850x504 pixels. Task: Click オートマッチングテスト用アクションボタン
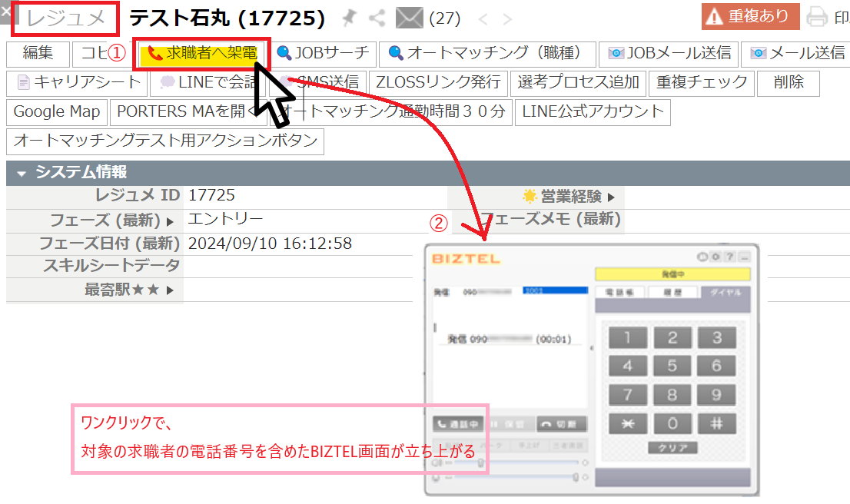(x=165, y=141)
